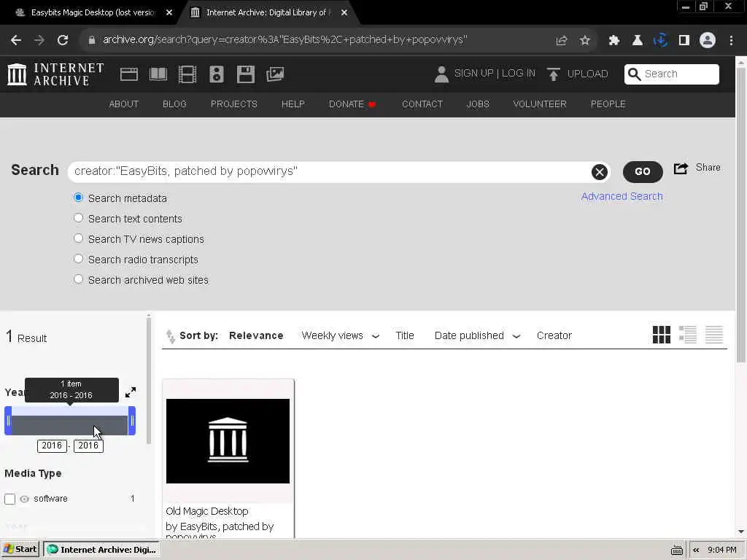Reload the page
The width and height of the screenshot is (747, 560).
click(63, 40)
